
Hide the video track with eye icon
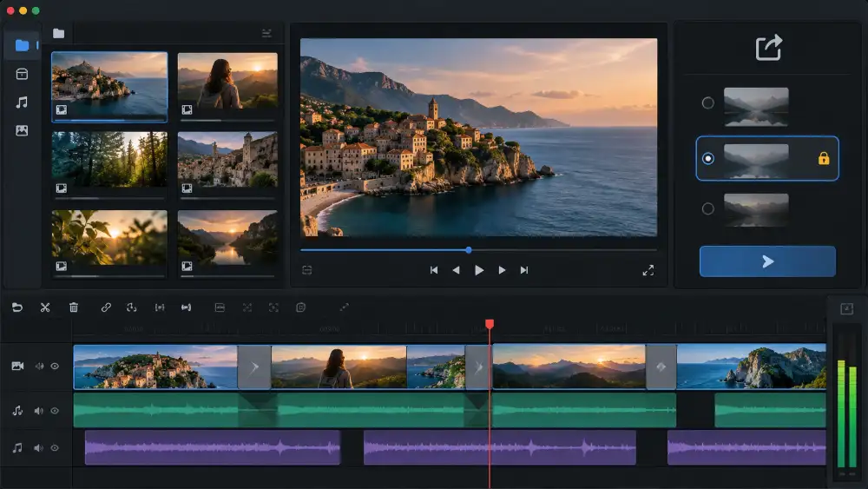tap(55, 366)
